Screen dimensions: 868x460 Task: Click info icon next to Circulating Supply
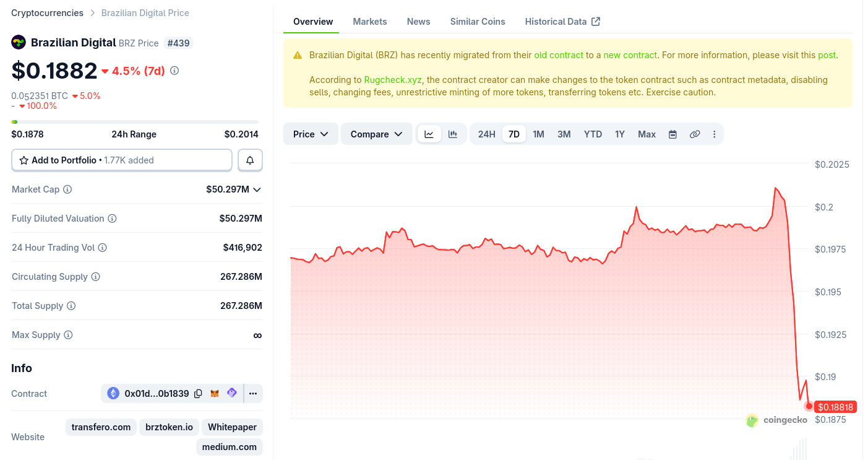click(96, 277)
